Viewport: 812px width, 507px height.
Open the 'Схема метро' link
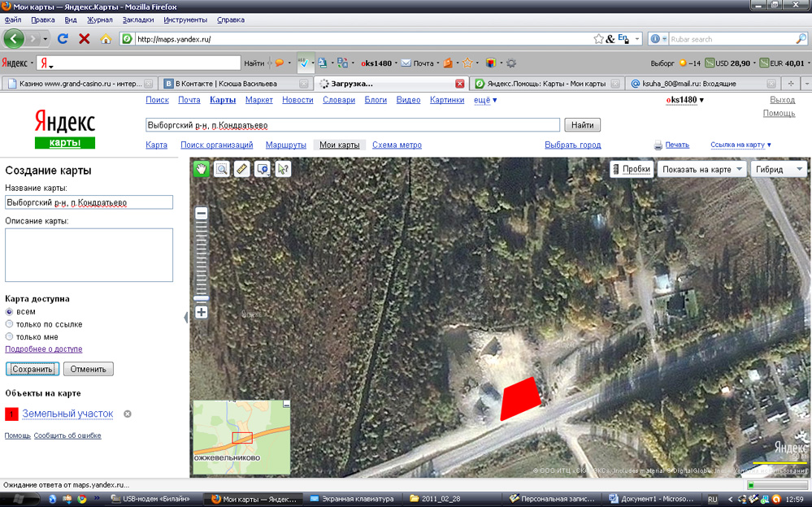(x=397, y=145)
